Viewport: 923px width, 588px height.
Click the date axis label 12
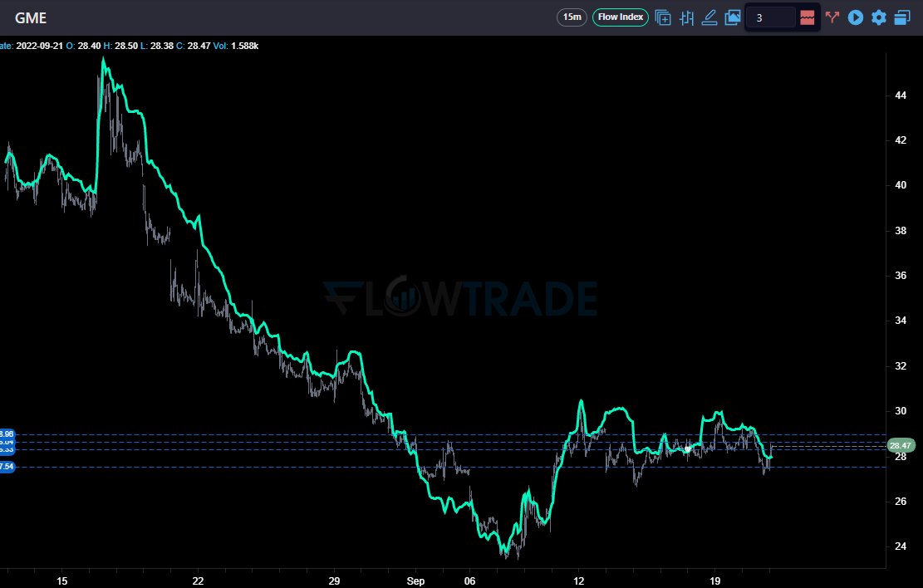(579, 581)
